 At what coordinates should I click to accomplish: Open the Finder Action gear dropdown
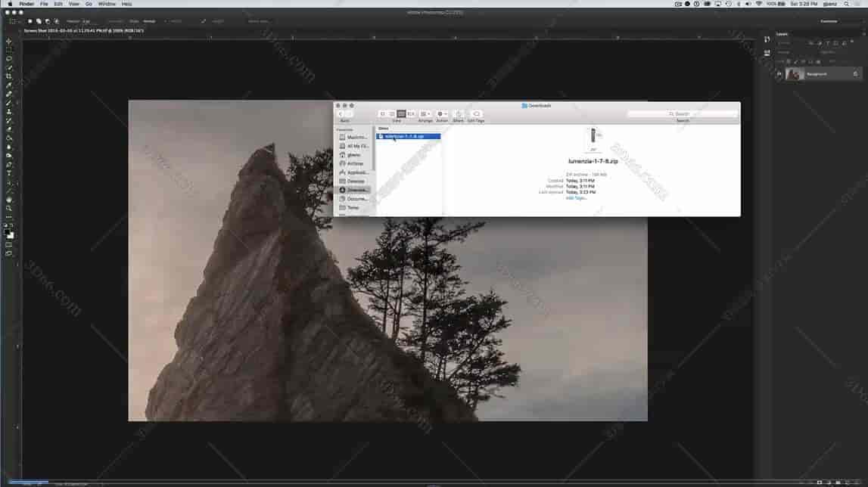[442, 114]
